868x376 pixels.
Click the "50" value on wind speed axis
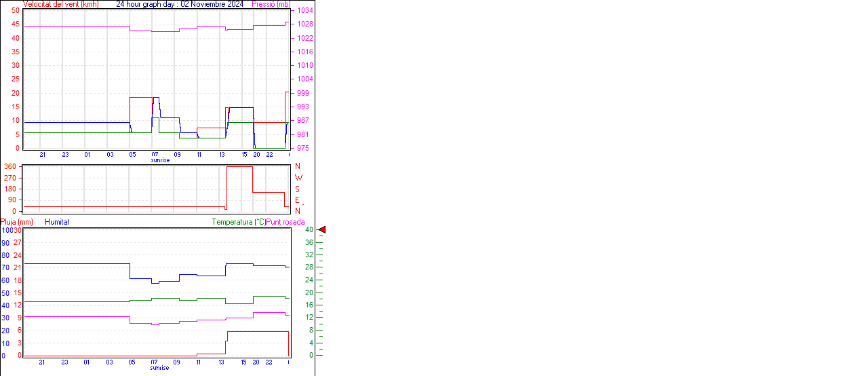[x=16, y=10]
